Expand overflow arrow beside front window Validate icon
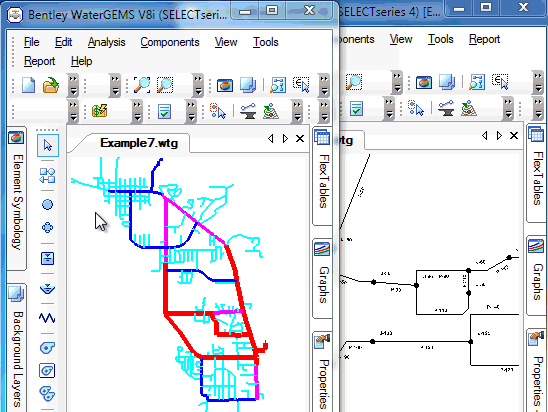 [x=191, y=111]
